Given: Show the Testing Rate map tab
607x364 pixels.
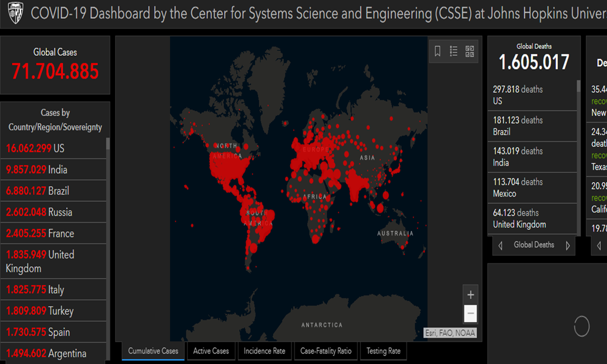Looking at the screenshot, I should 383,351.
